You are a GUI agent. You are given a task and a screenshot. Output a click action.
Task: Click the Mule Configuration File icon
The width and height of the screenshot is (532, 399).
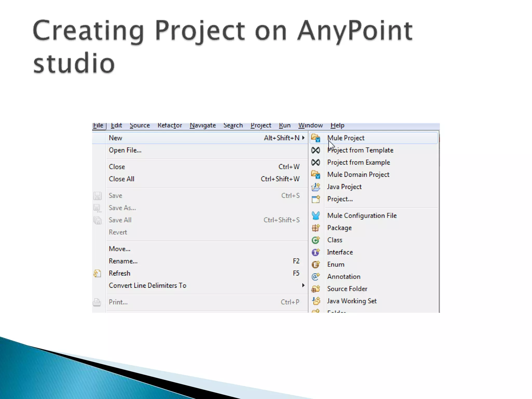(x=316, y=216)
